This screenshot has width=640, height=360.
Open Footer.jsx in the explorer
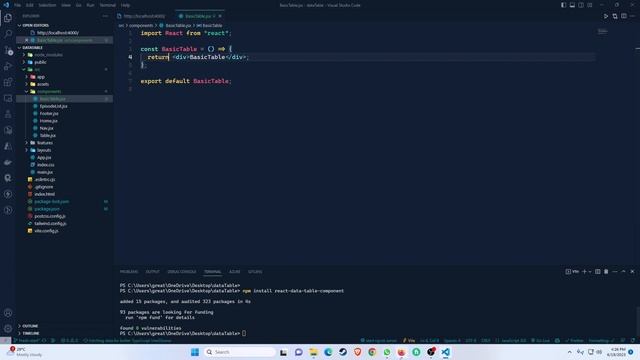point(49,113)
